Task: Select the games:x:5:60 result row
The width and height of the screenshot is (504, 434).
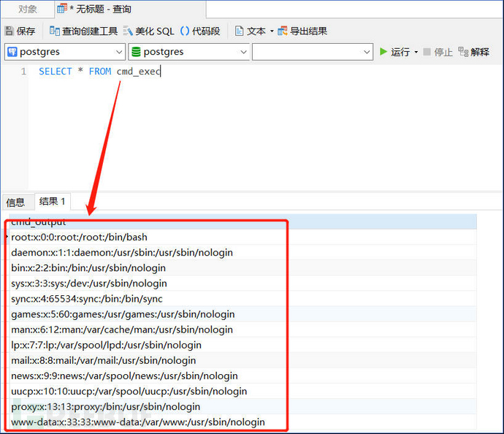Action: pos(243,314)
